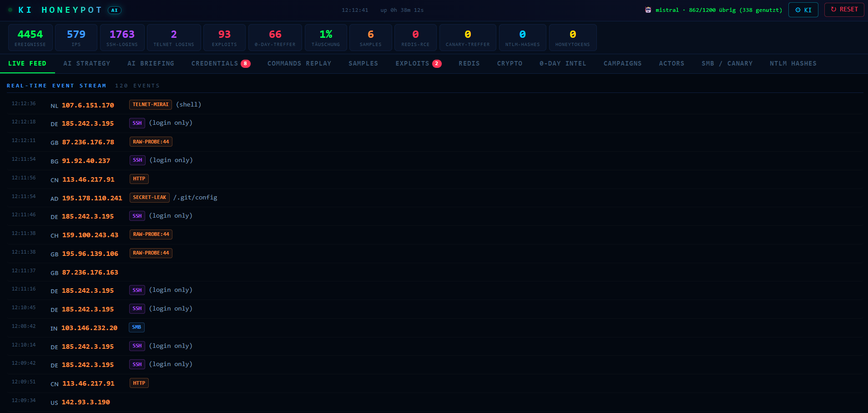This screenshot has height=413, width=868.
Task: Click the SSH tag at 12:10:45
Action: (137, 309)
